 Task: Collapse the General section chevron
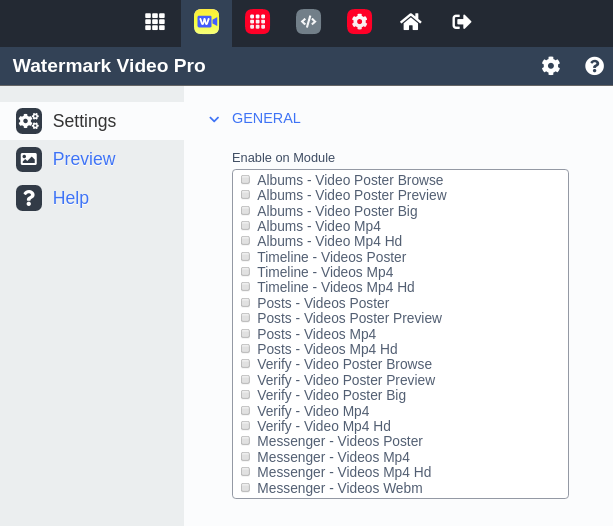pos(214,119)
